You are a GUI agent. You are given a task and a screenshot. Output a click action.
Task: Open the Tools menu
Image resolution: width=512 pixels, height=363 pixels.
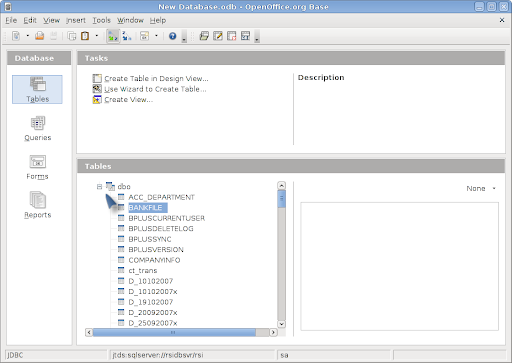(101, 20)
